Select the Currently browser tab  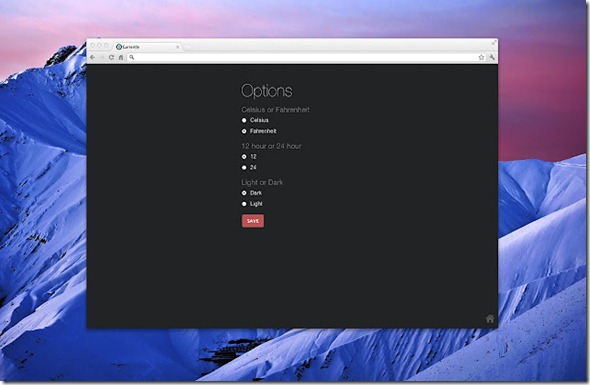coord(148,47)
